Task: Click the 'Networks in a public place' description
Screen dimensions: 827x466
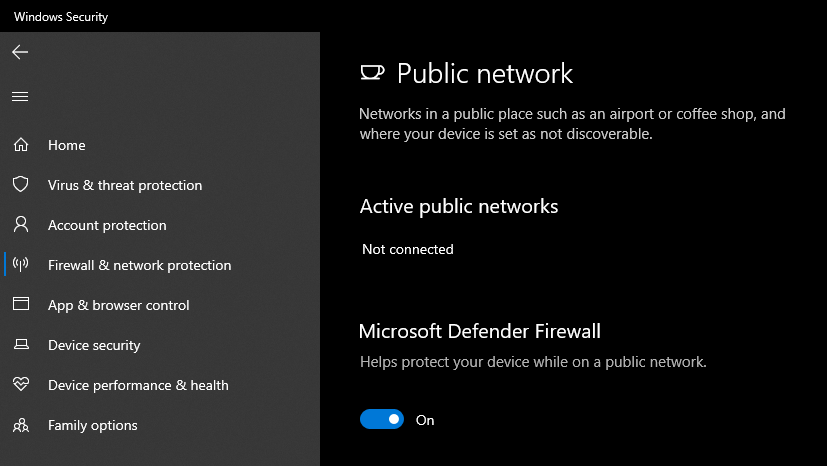Action: pyautogui.click(x=572, y=124)
